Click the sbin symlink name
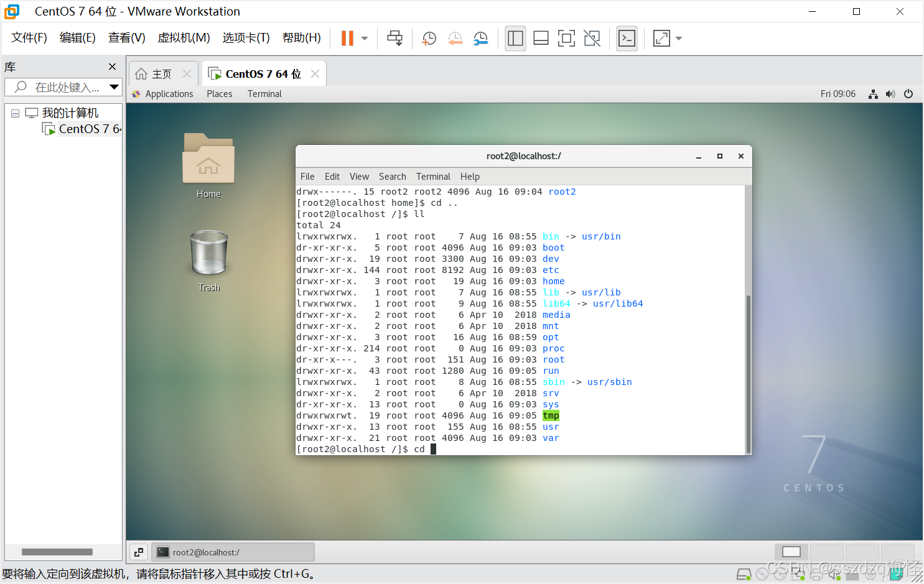Screen dimensions: 924x584 tap(553, 382)
